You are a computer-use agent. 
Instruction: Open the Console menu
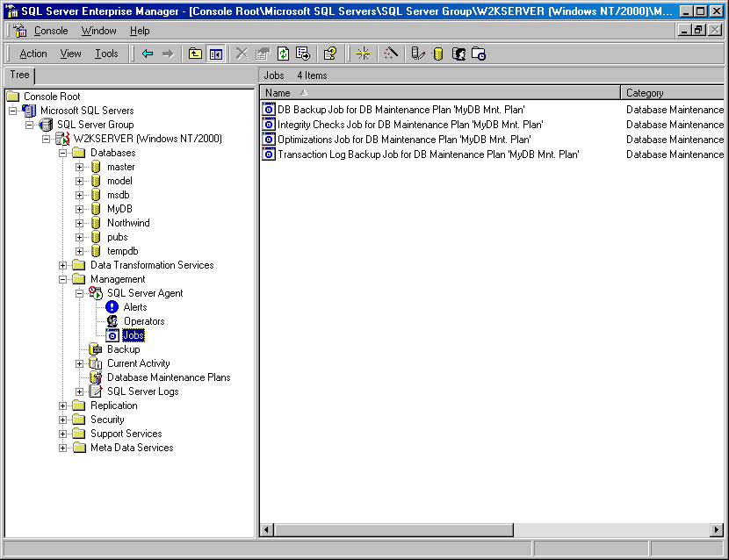point(51,31)
